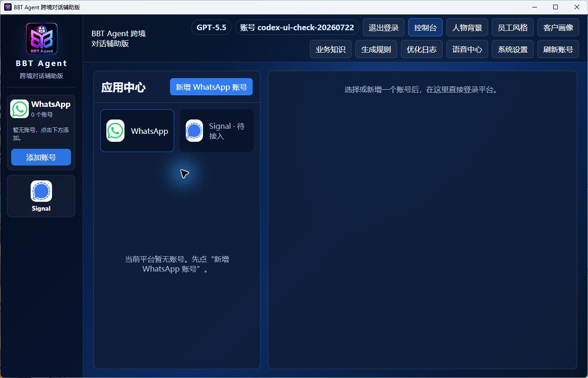Open the 生成规则 tab
This screenshot has height=378, width=588.
click(x=376, y=49)
